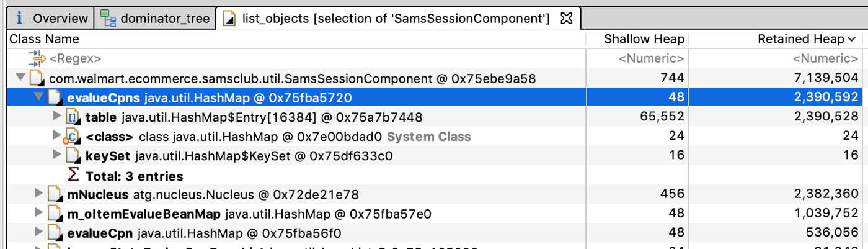This screenshot has height=249, width=868.
Task: Click the mNucleus object file icon
Action: coord(56,195)
